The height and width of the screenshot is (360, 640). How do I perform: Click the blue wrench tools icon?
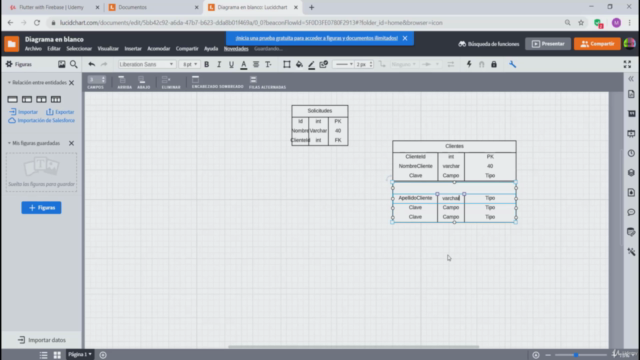point(513,64)
